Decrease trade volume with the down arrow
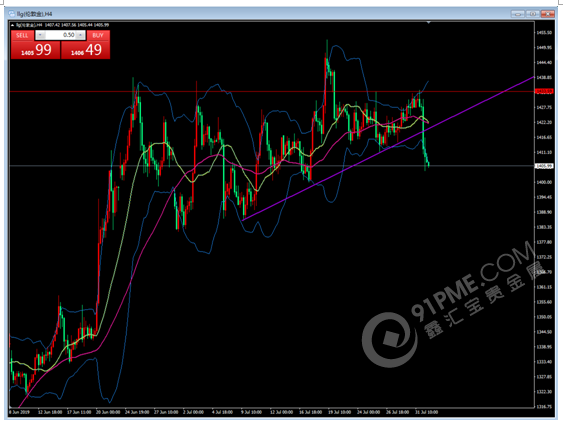Viewport: 563px width, 424px height. pos(40,35)
